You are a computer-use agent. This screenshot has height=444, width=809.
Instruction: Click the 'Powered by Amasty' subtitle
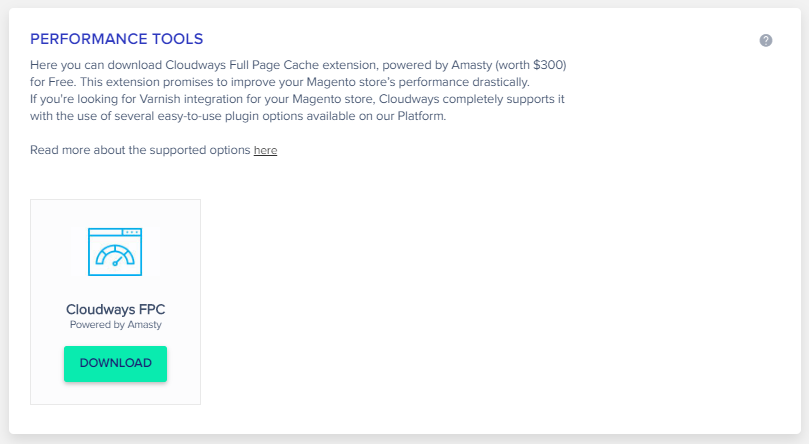click(x=116, y=325)
